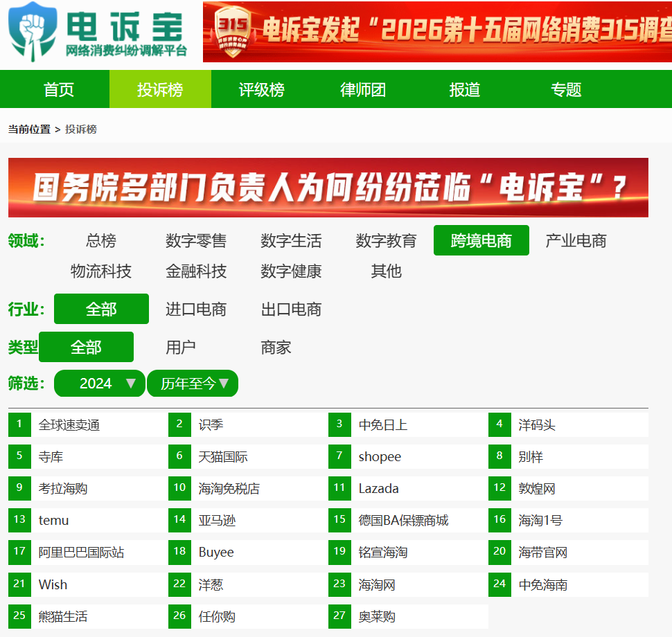Click the 投诉榜 breadcrumb link
The image size is (672, 637).
coord(81,129)
